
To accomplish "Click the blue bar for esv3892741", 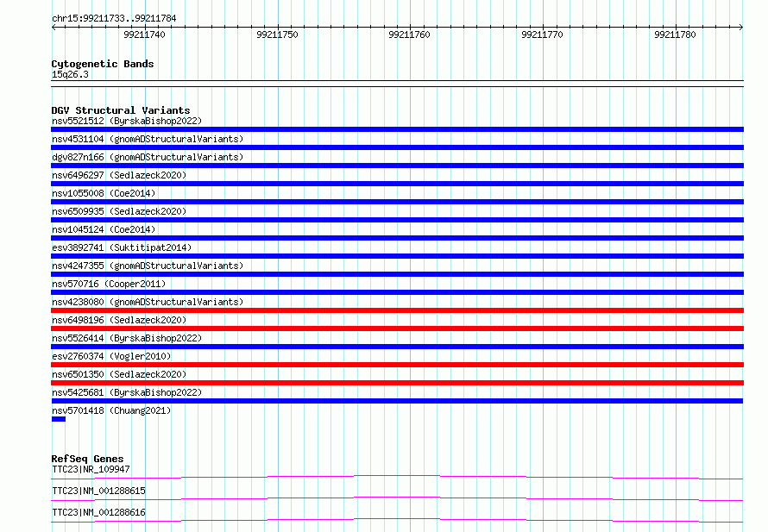I will [x=397, y=256].
